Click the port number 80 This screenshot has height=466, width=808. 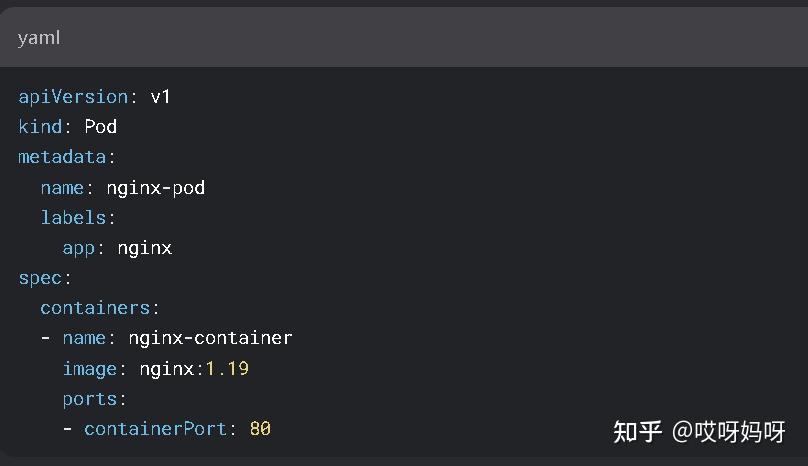(x=260, y=429)
